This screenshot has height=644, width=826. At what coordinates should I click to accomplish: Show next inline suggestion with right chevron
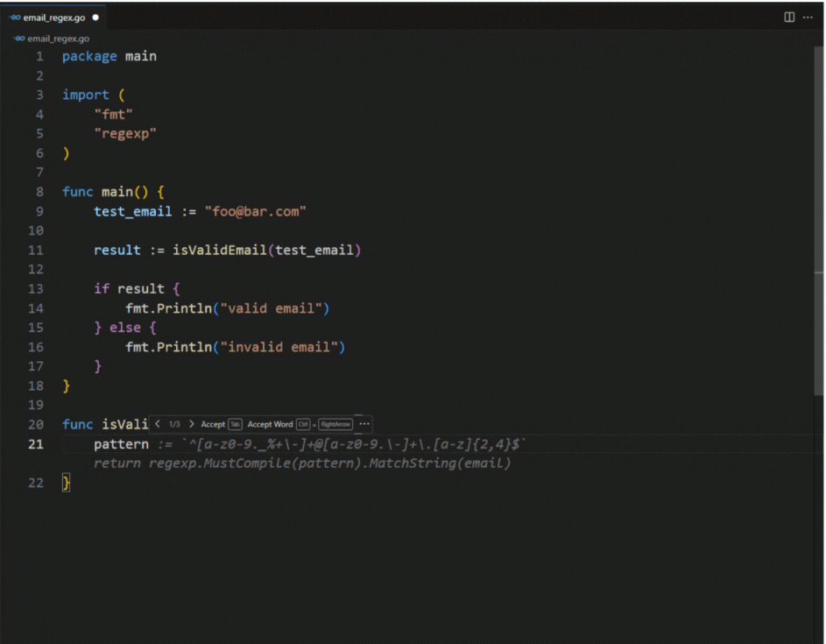coord(191,424)
